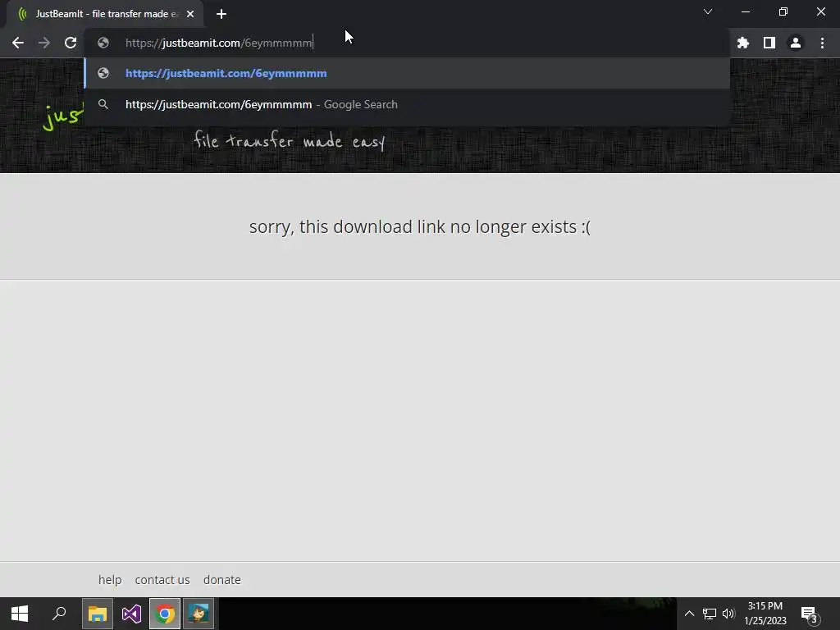Image resolution: width=840 pixels, height=630 pixels.
Task: Click the browser Back arrow
Action: coord(18,43)
